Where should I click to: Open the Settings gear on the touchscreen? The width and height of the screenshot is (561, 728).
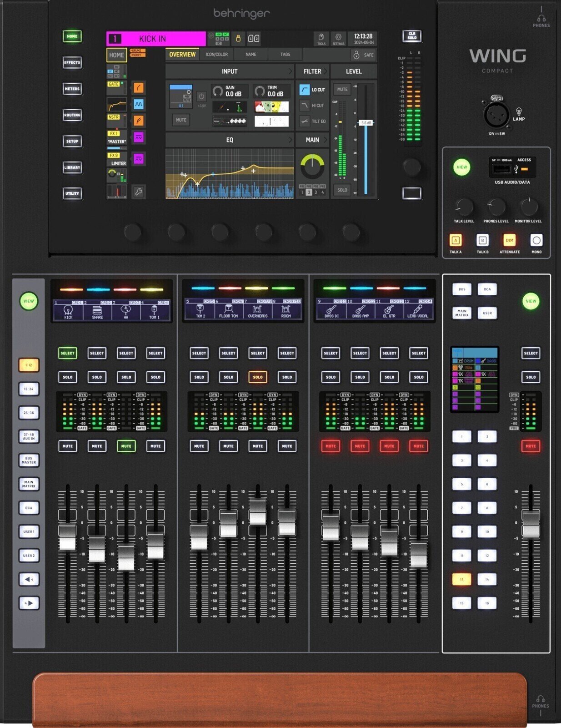point(338,39)
